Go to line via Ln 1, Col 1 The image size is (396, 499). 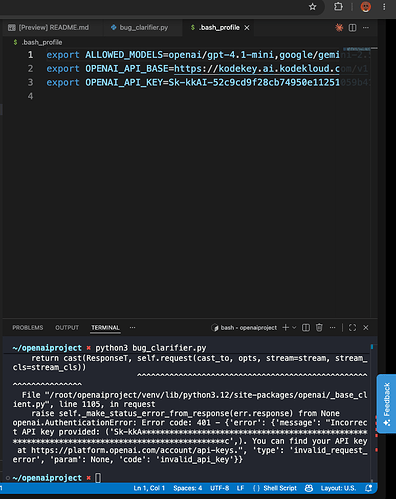pyautogui.click(x=149, y=488)
